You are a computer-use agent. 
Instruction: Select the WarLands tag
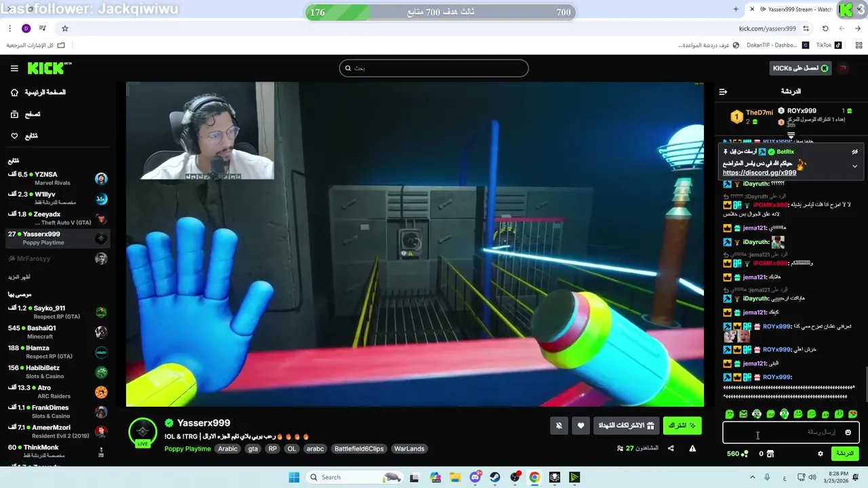coord(409,449)
